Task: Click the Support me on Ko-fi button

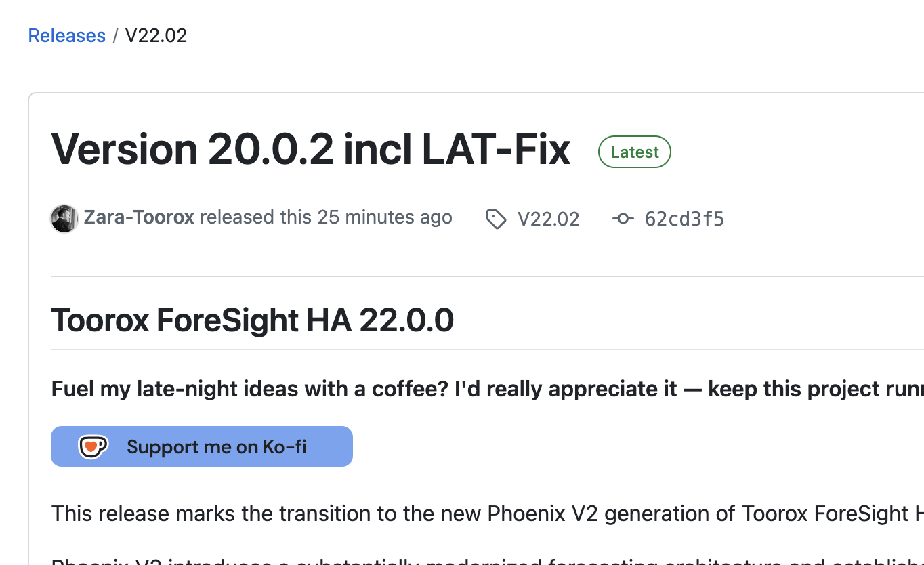Action: click(202, 446)
